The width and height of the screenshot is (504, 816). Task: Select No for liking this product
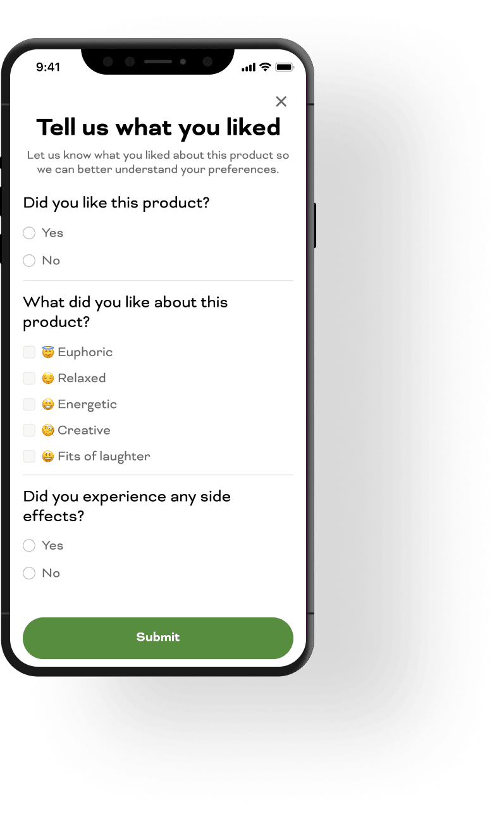coord(29,261)
